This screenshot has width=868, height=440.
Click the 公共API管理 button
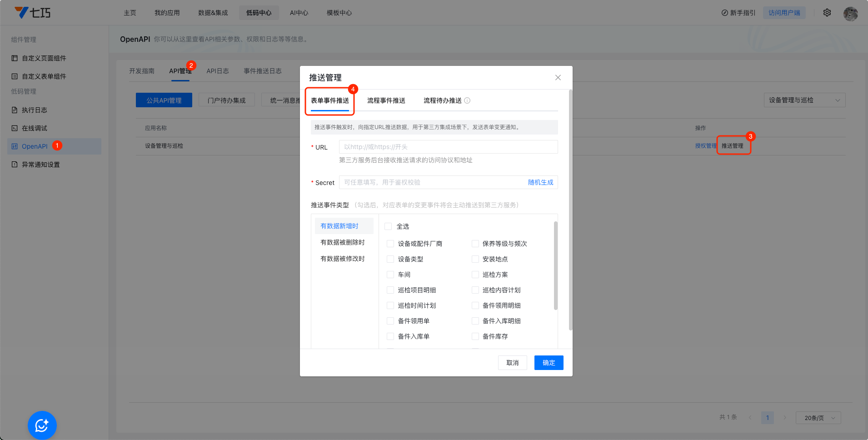point(164,100)
